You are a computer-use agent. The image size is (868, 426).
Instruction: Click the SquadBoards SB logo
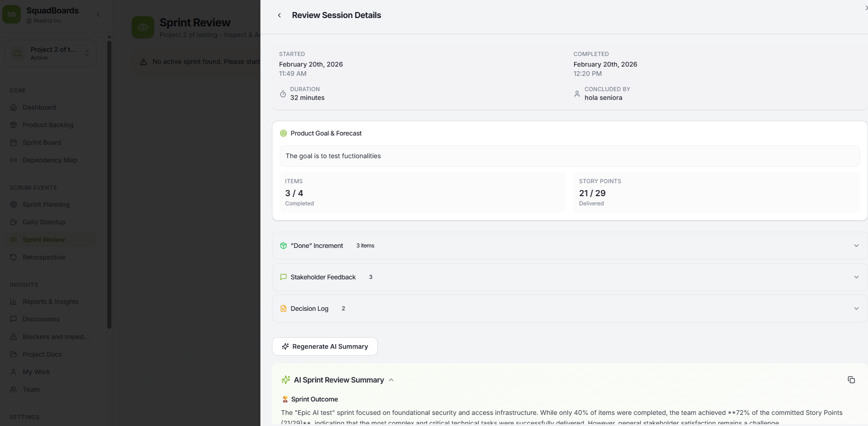(12, 14)
